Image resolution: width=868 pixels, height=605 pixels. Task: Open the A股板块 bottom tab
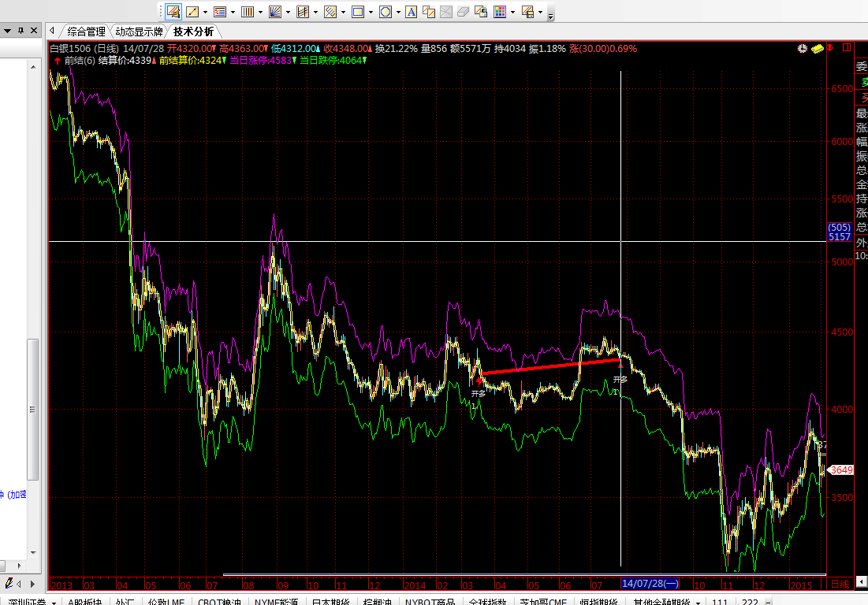(x=84, y=602)
